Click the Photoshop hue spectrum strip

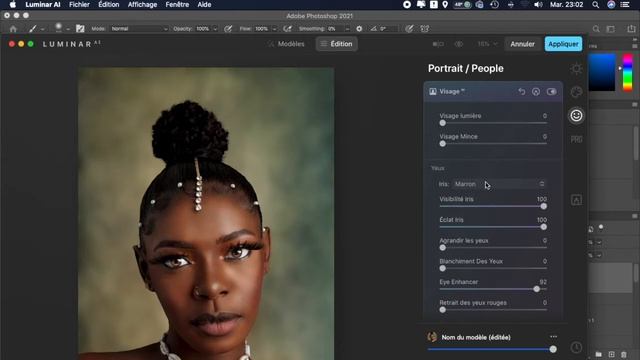click(x=627, y=72)
